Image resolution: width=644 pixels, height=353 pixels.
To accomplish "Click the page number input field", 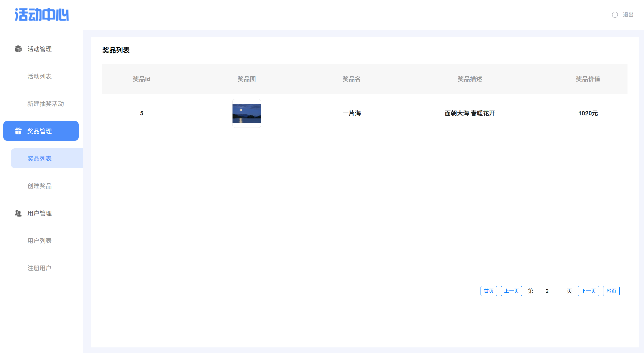I will coord(550,291).
